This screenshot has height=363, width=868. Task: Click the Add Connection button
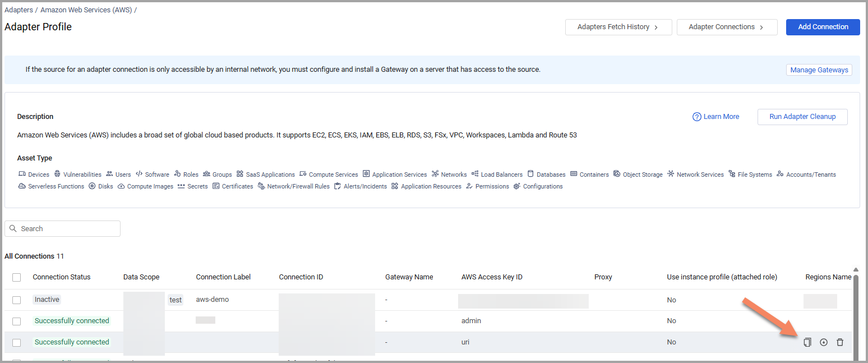[823, 27]
